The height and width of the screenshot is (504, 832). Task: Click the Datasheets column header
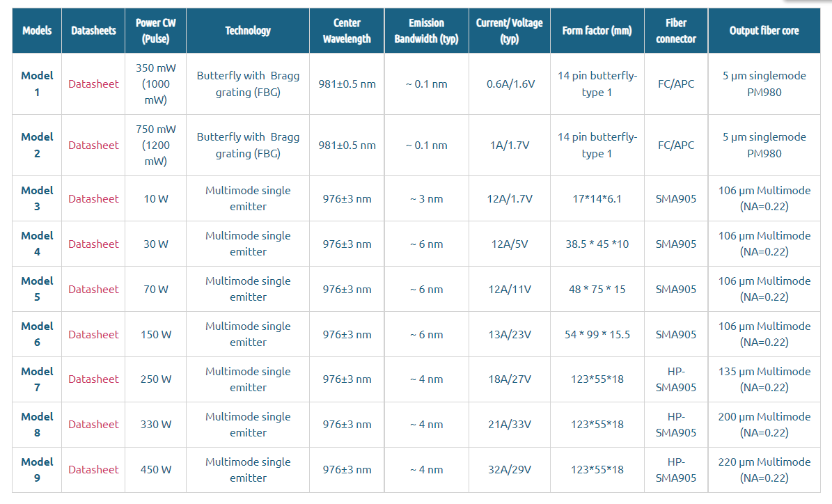tap(93, 31)
